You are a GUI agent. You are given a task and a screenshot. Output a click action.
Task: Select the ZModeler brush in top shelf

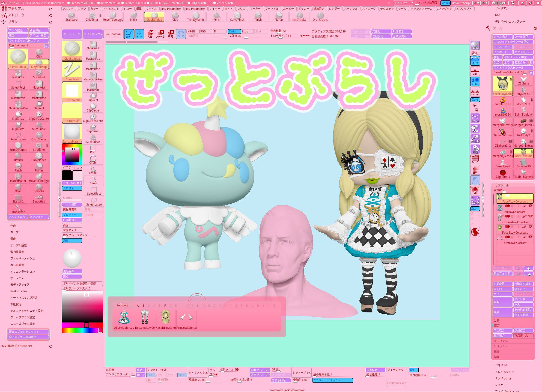tap(92, 17)
